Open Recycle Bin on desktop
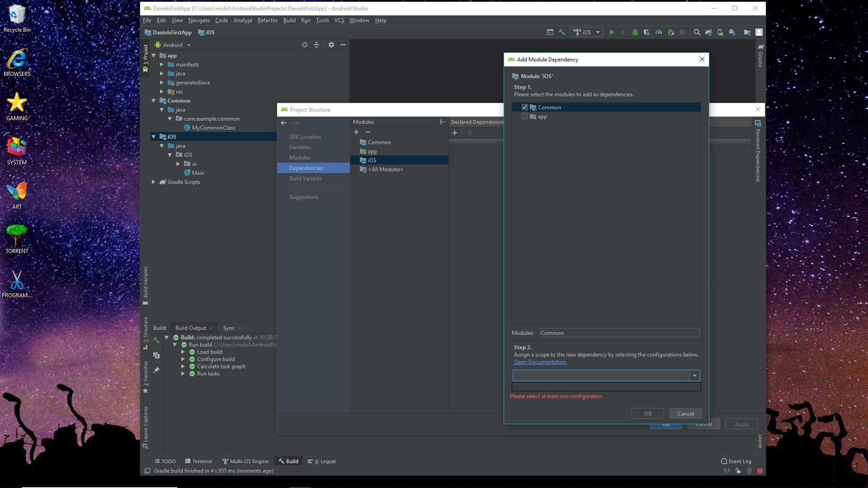Viewport: 868px width, 488px height. click(x=17, y=19)
